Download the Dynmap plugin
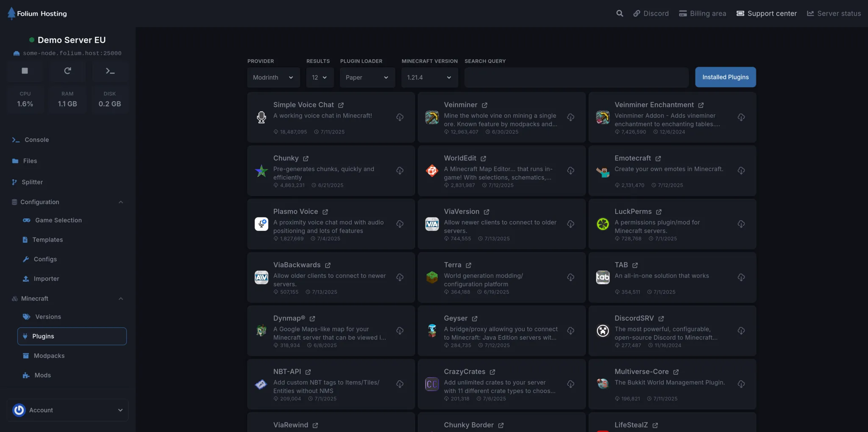The height and width of the screenshot is (432, 868). tap(399, 331)
